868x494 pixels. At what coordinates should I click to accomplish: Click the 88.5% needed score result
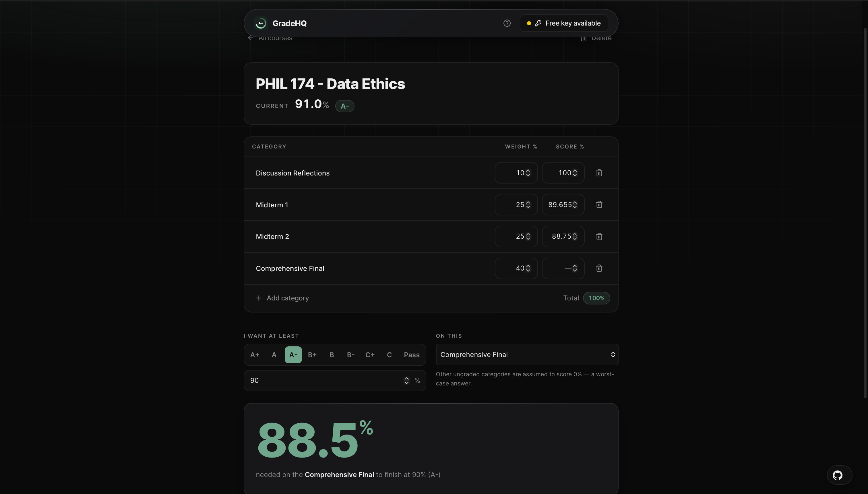click(x=315, y=439)
